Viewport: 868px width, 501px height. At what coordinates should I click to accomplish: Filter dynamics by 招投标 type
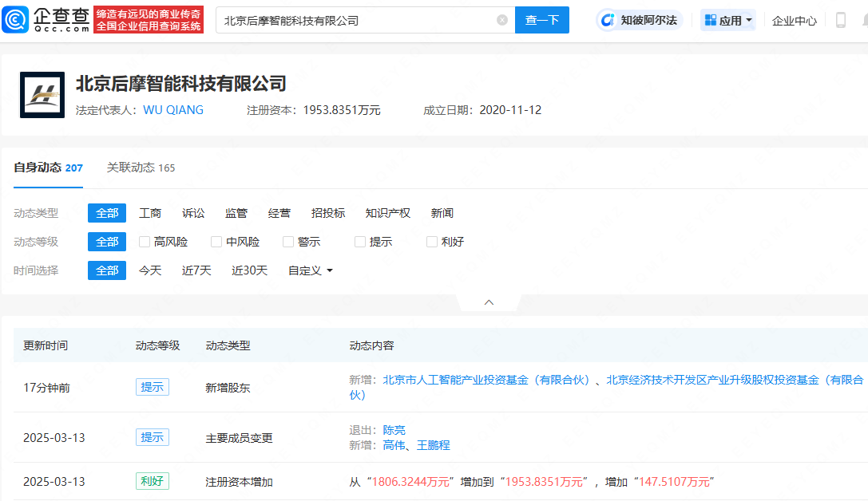(328, 213)
